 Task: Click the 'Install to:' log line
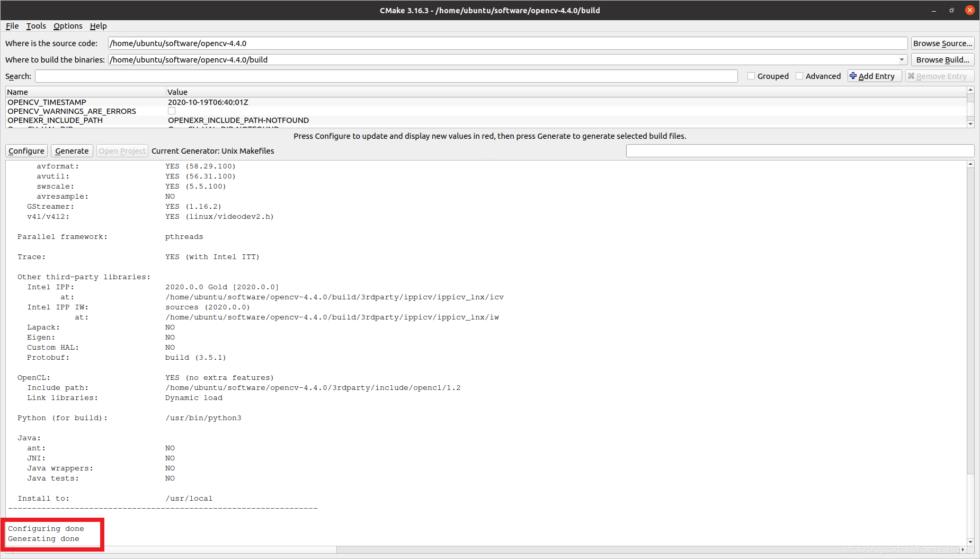[x=43, y=499]
